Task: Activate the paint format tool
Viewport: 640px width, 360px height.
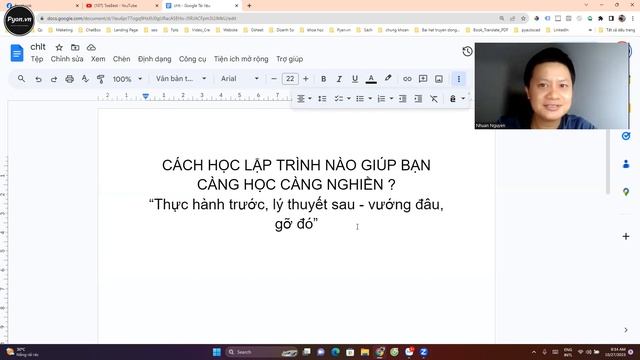Action: (100, 79)
